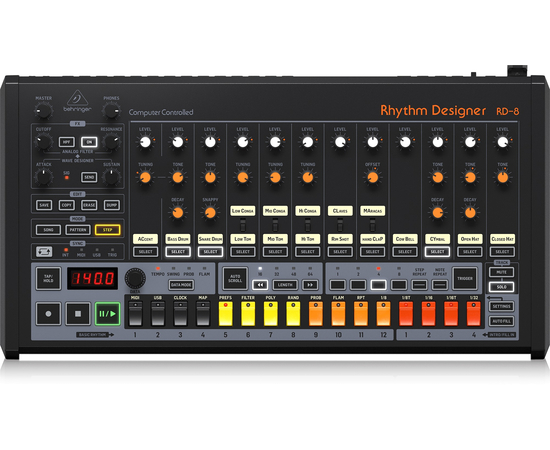The image size is (550, 450).
Task: Click the black DATA encoder knob
Action: (135, 278)
